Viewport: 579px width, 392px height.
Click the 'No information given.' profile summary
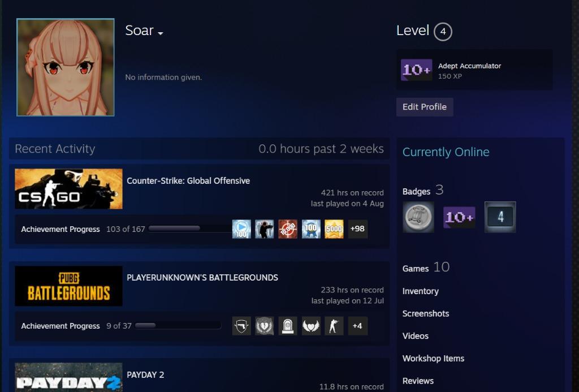click(163, 77)
